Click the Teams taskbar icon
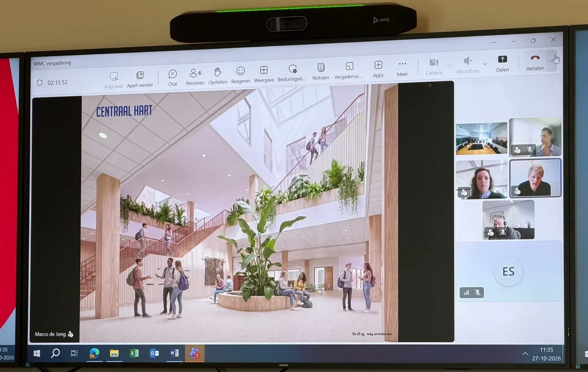The image size is (588, 372). [195, 353]
